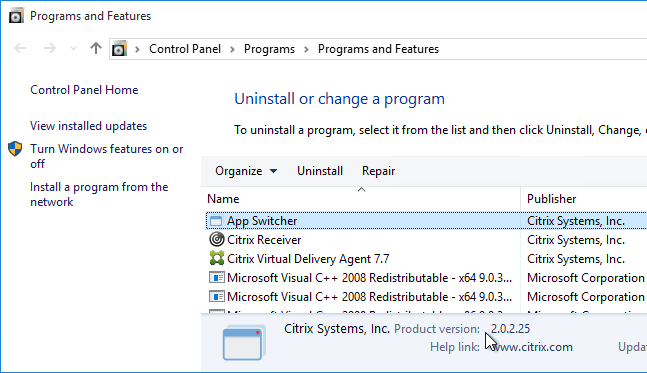
Task: Open the Organize dropdown menu
Action: pyautogui.click(x=246, y=171)
